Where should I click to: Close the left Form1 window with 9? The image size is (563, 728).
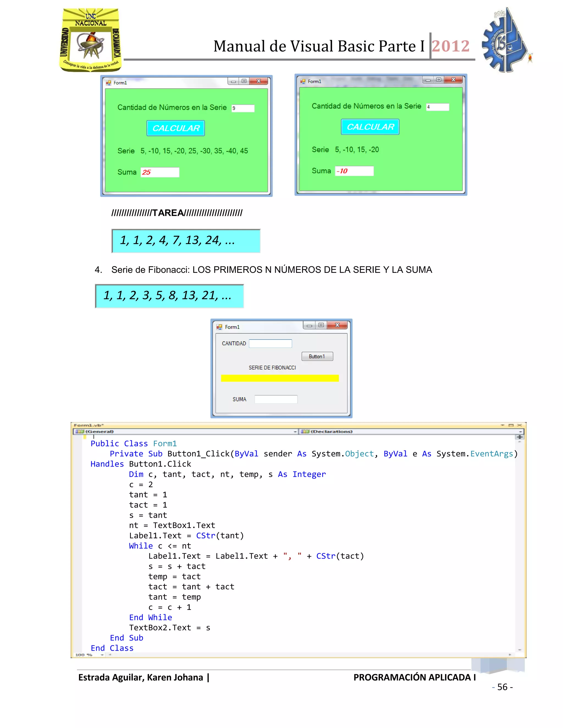coord(259,81)
